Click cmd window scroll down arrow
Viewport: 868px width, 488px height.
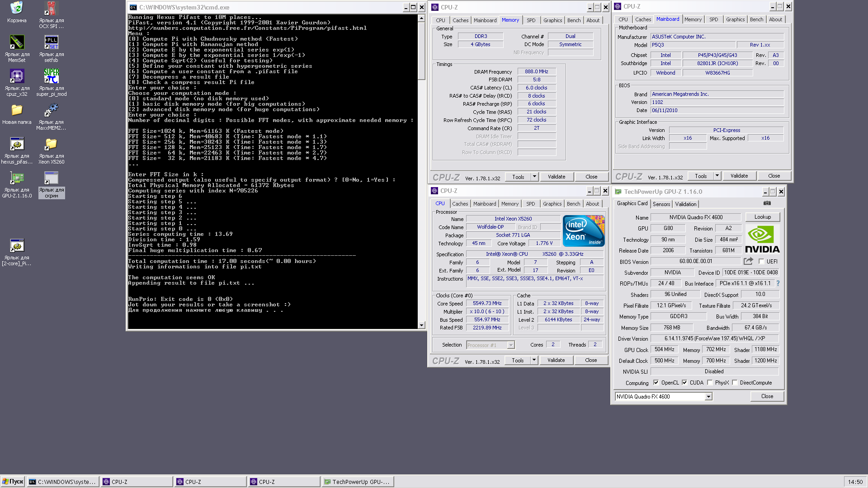tap(421, 325)
